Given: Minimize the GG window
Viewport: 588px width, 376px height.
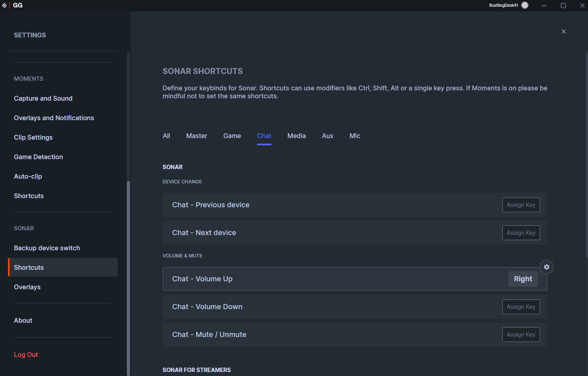Looking at the screenshot, I should click(x=544, y=6).
